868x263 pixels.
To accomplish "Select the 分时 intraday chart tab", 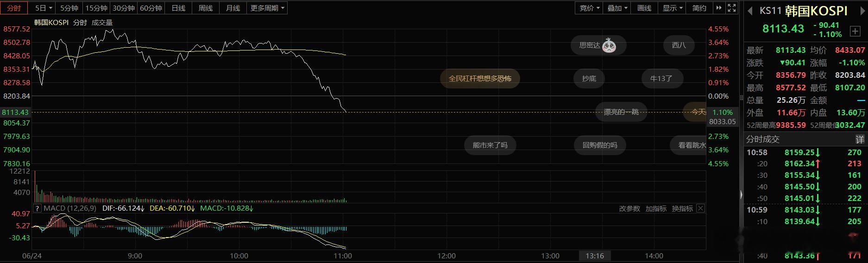I will click(14, 8).
